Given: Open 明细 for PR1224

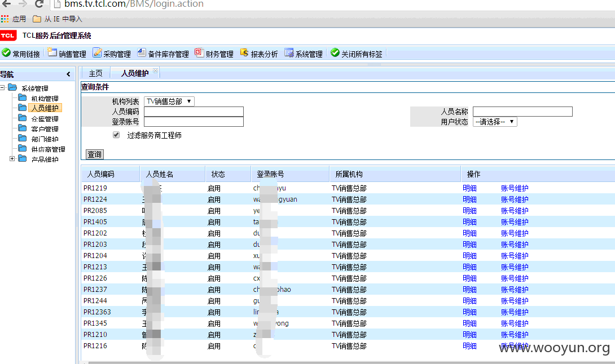Looking at the screenshot, I should click(469, 199).
